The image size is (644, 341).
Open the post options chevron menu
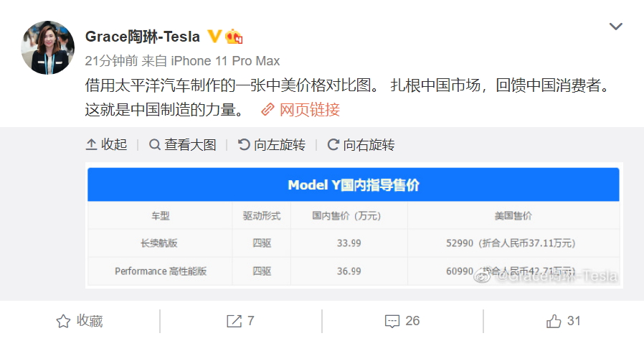(615, 27)
